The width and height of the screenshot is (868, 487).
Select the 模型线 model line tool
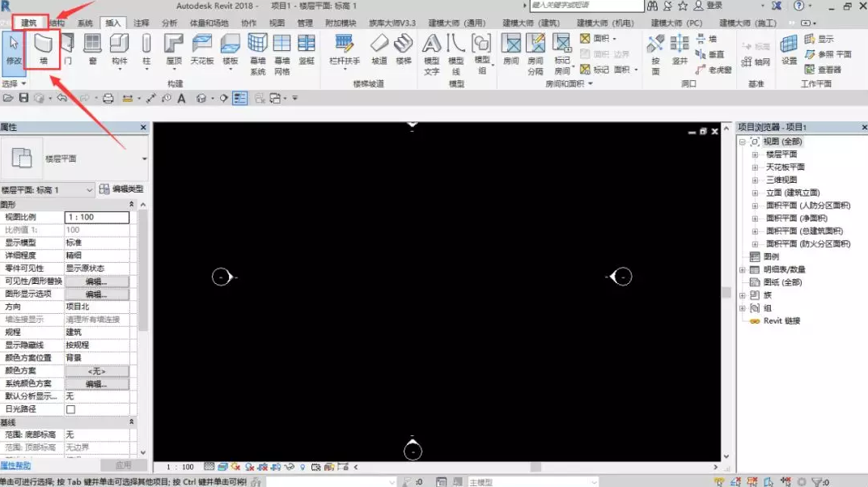pos(455,53)
